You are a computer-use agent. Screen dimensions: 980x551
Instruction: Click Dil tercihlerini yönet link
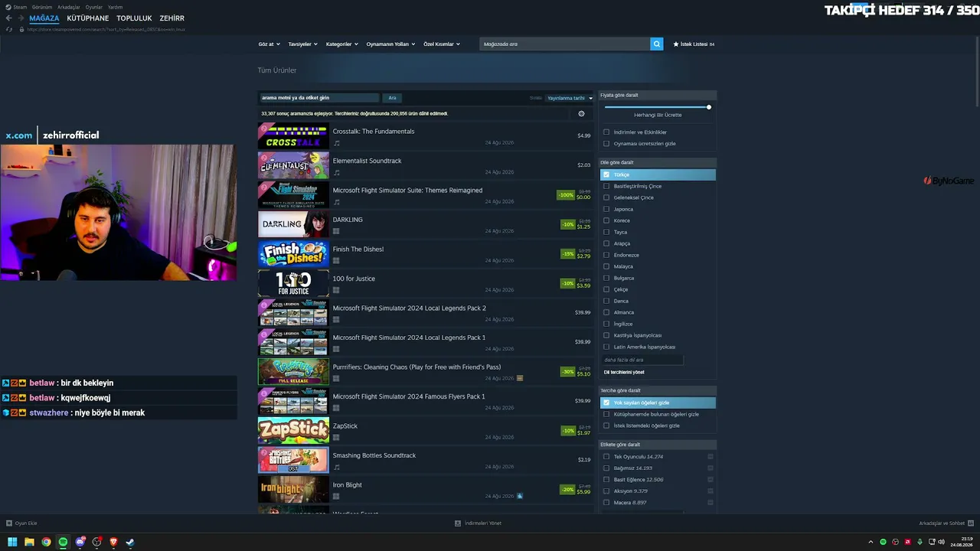[624, 373]
